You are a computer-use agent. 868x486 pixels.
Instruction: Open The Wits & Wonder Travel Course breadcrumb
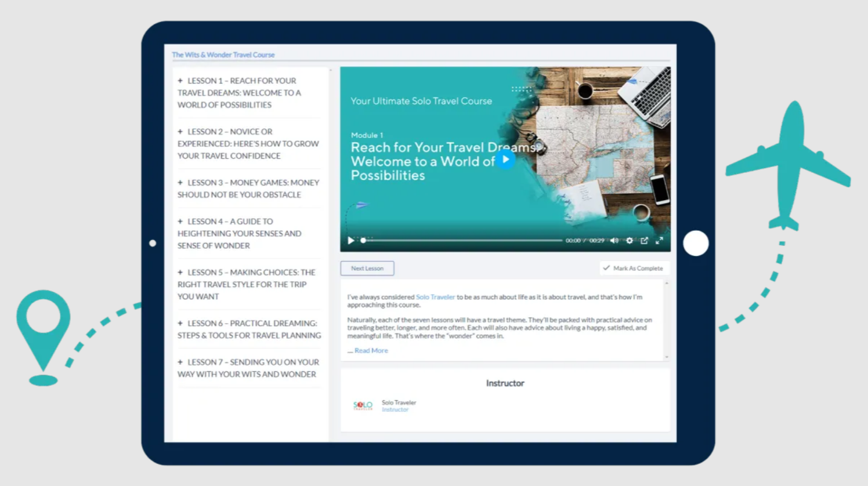(223, 55)
